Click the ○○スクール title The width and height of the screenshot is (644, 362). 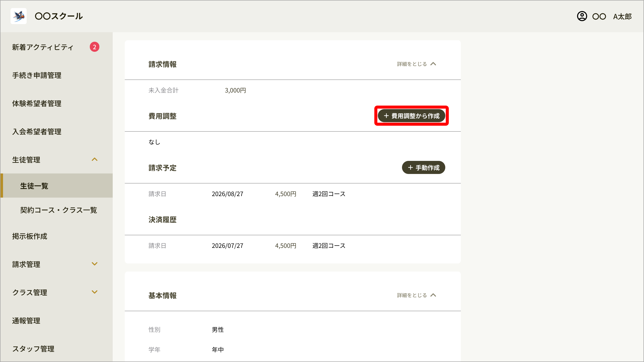(59, 16)
